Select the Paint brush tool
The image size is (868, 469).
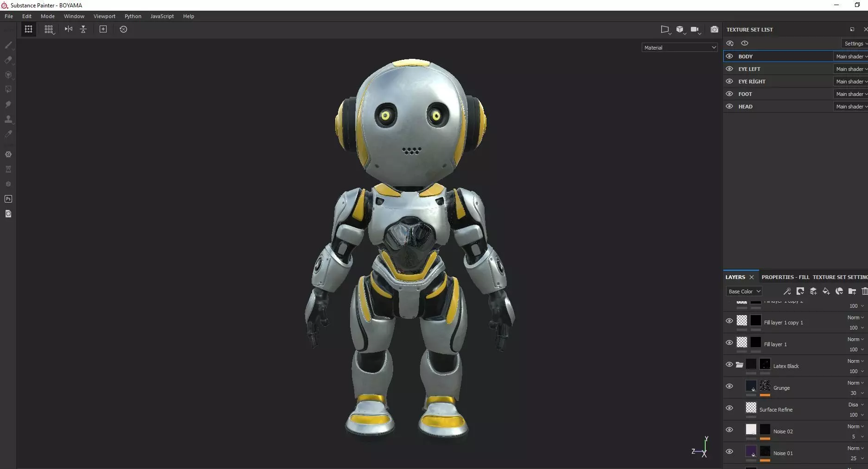[8, 45]
